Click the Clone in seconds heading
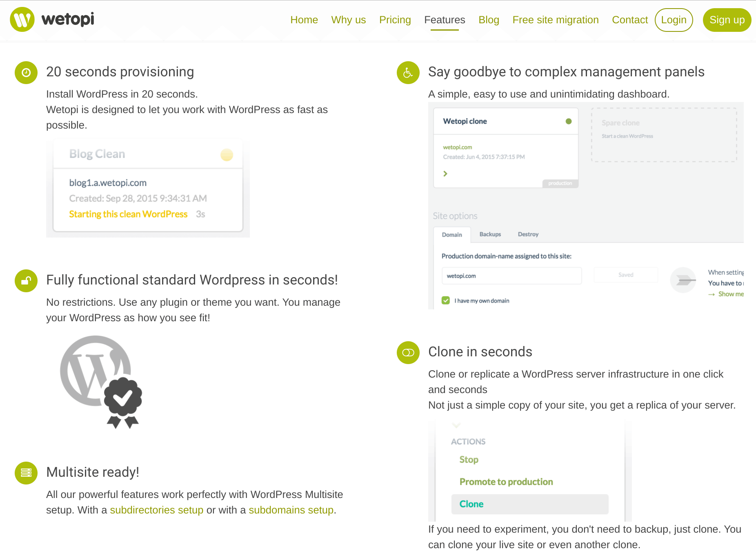Screen dimensions: 756x560 click(x=480, y=352)
